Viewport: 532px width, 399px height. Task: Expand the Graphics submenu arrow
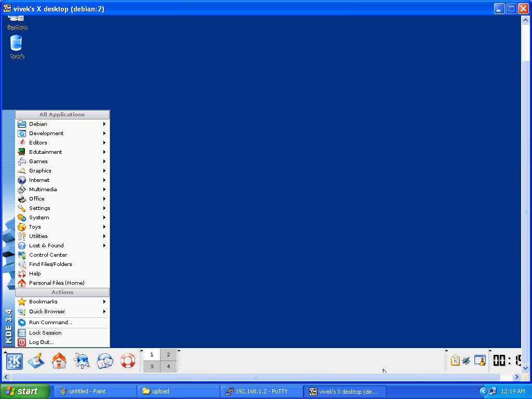click(x=104, y=170)
